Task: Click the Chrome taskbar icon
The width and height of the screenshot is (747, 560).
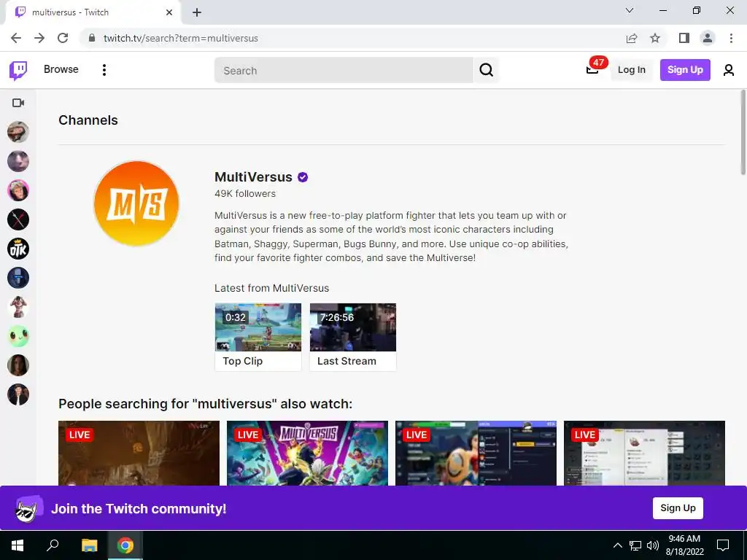Action: coord(125,545)
